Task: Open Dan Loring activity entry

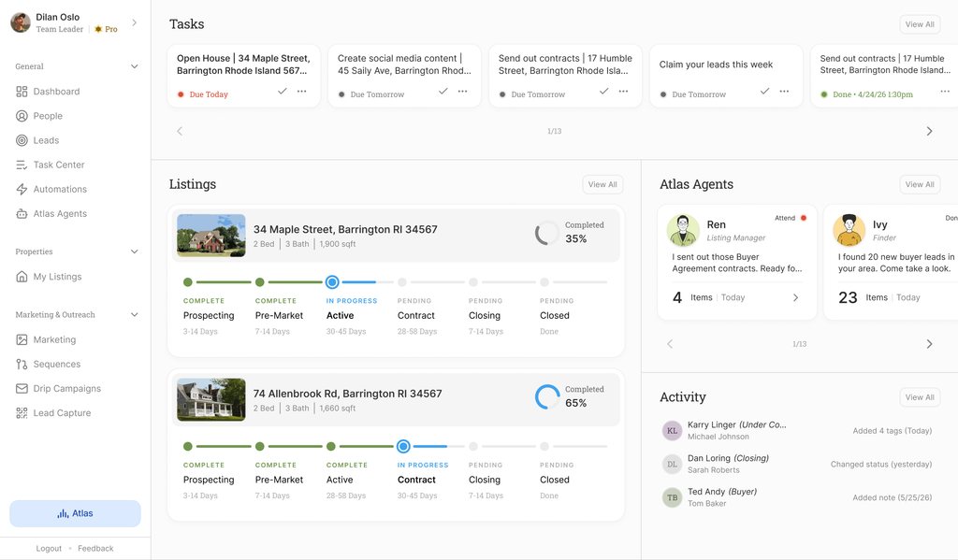Action: click(x=797, y=464)
